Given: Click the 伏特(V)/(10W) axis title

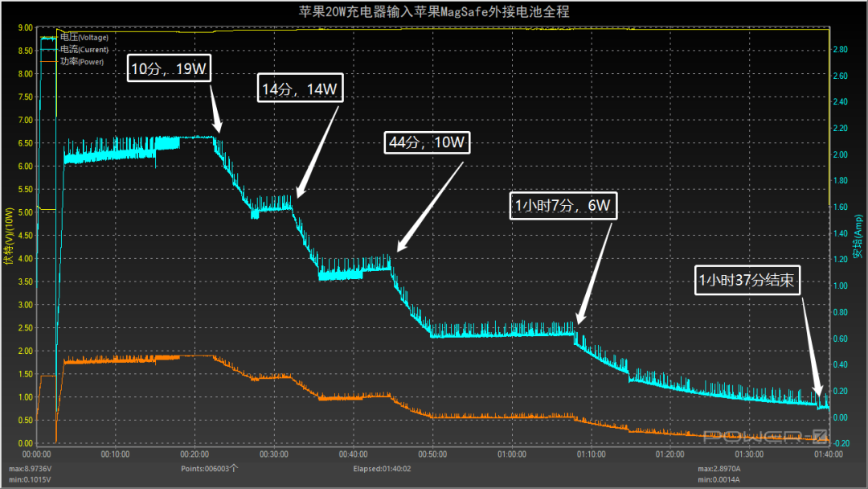Looking at the screenshot, I should coord(8,236).
